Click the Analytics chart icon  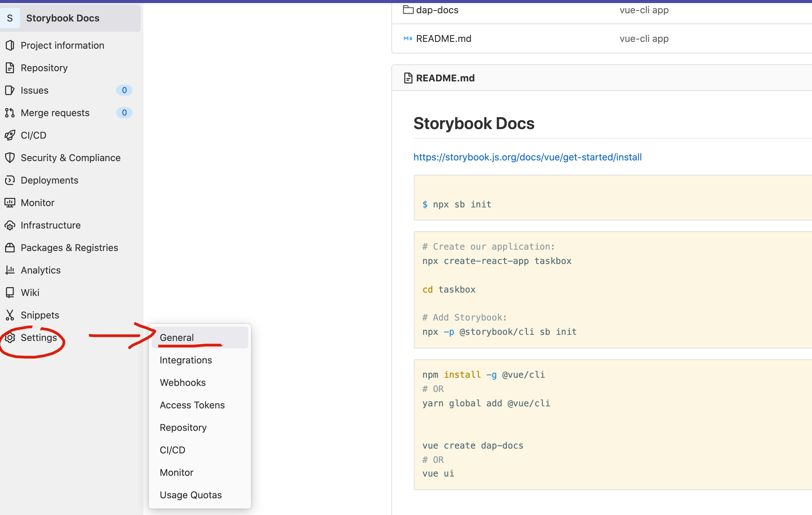tap(10, 270)
